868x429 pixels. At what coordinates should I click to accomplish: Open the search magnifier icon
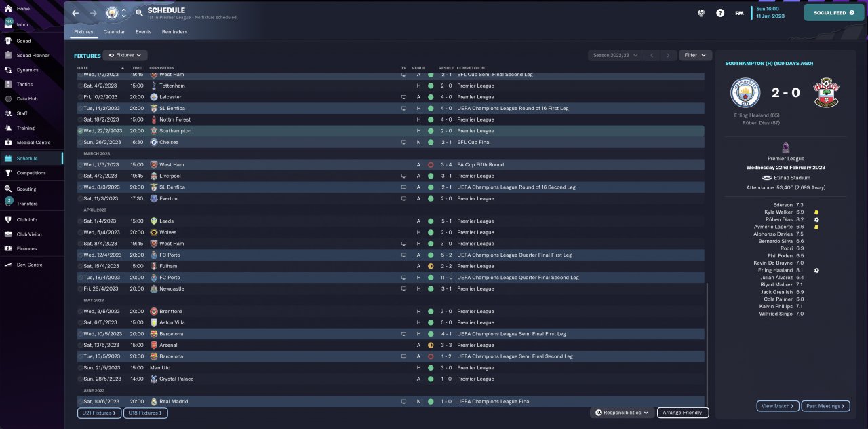click(x=139, y=13)
